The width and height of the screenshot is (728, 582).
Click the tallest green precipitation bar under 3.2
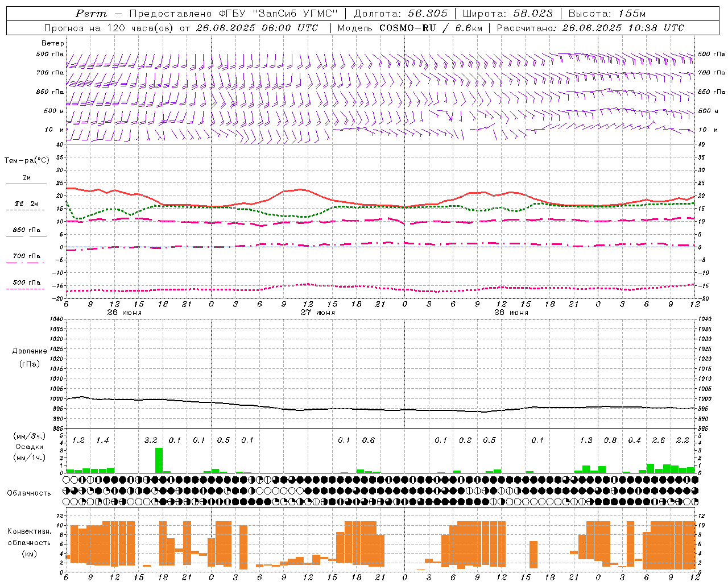(159, 460)
